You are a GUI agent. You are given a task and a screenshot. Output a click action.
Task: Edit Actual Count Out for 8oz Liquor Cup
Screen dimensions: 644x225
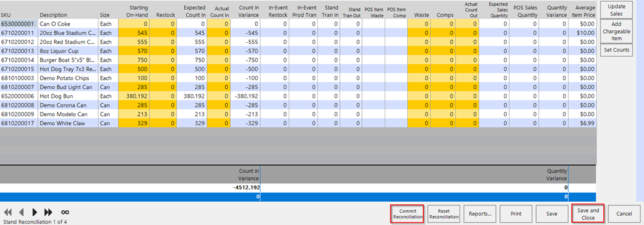(x=467, y=51)
